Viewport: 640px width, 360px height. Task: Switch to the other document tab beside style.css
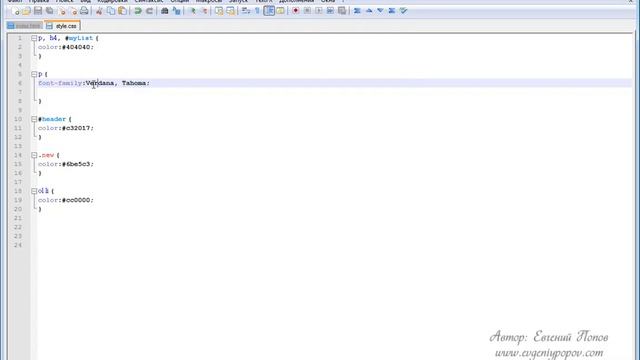pos(24,26)
